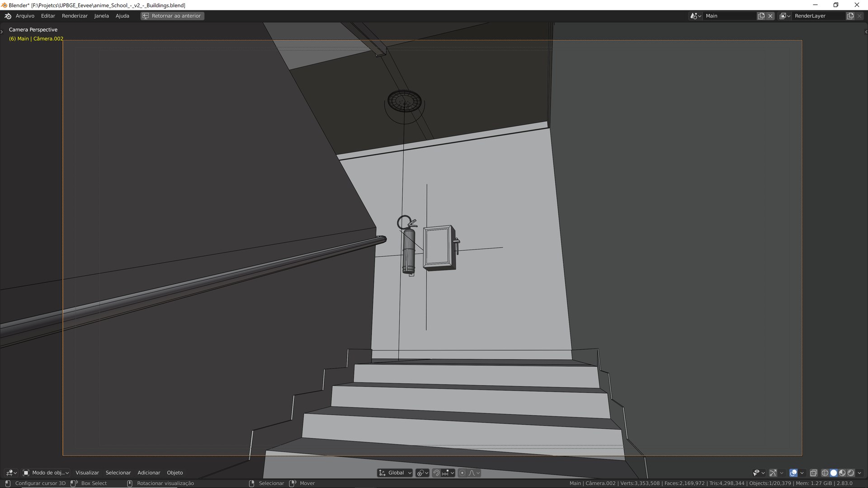This screenshot has width=868, height=488.
Task: Close the Blender window
Action: [x=857, y=5]
